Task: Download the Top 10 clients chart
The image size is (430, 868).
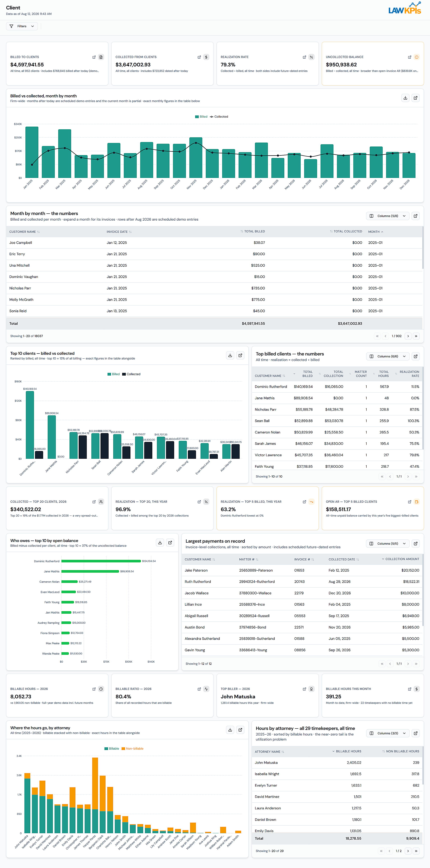Action: (x=230, y=355)
